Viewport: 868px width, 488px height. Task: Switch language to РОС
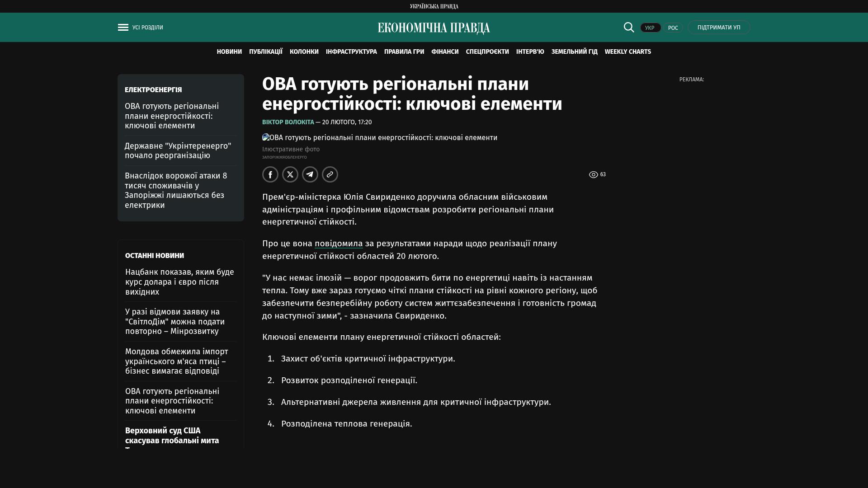673,28
